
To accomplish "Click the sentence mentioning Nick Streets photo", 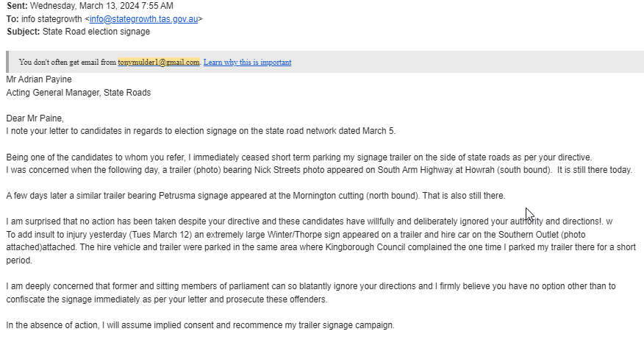I will pos(319,170).
